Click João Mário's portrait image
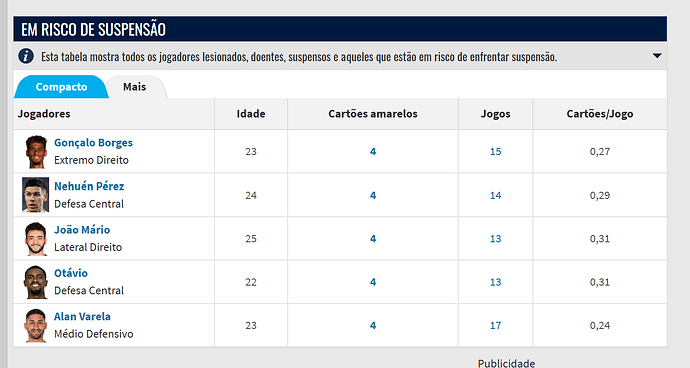690x368 pixels. tap(36, 239)
